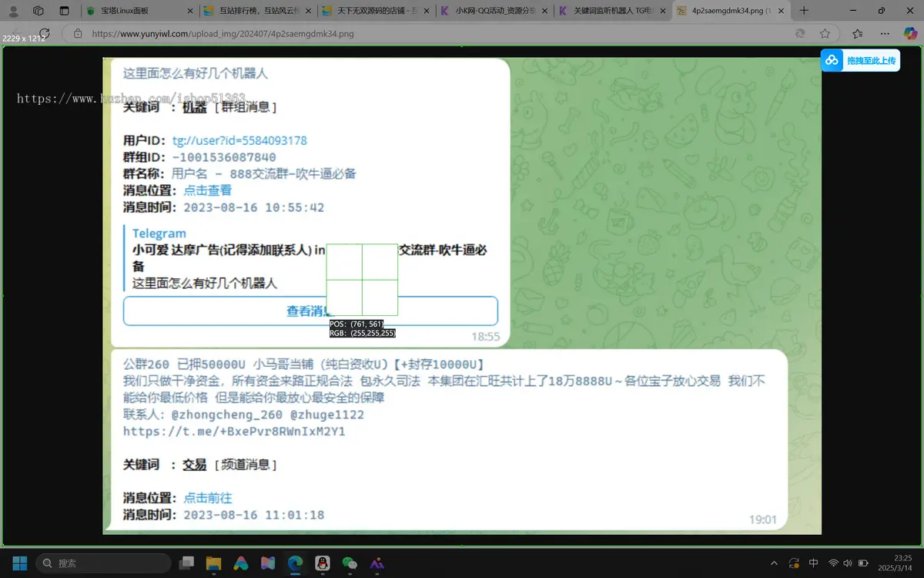View site information lock icon
The height and width of the screenshot is (578, 924).
[x=78, y=34]
